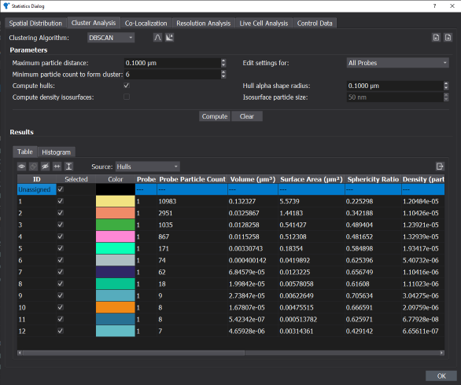
Task: Switch to Co-Localization tab
Action: [146, 23]
